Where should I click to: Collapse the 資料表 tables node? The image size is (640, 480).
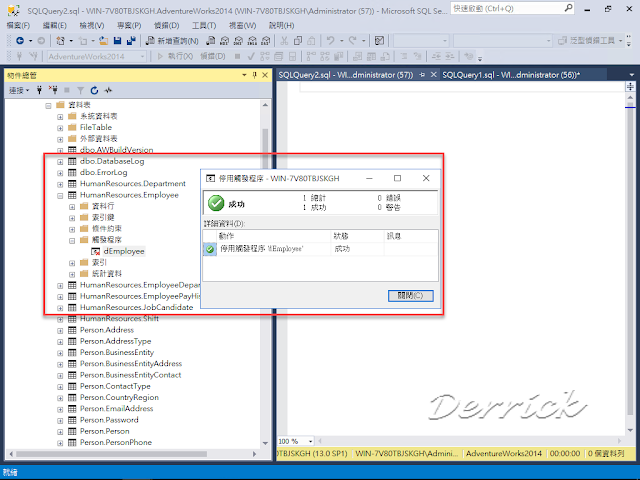(x=48, y=106)
